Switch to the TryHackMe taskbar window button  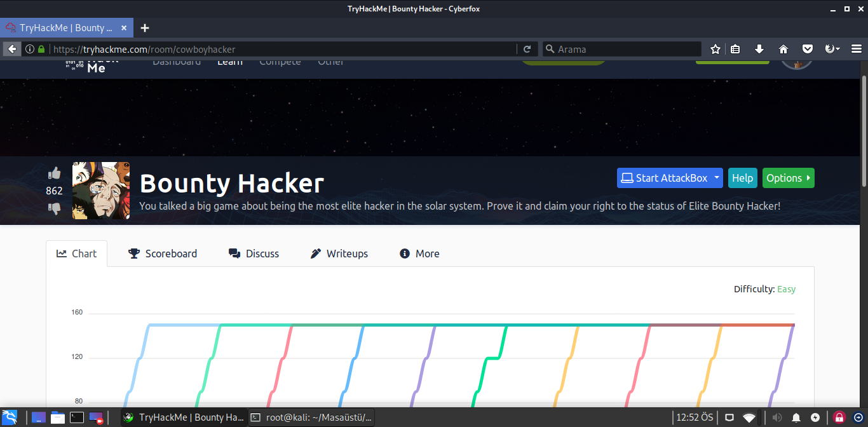[184, 417]
